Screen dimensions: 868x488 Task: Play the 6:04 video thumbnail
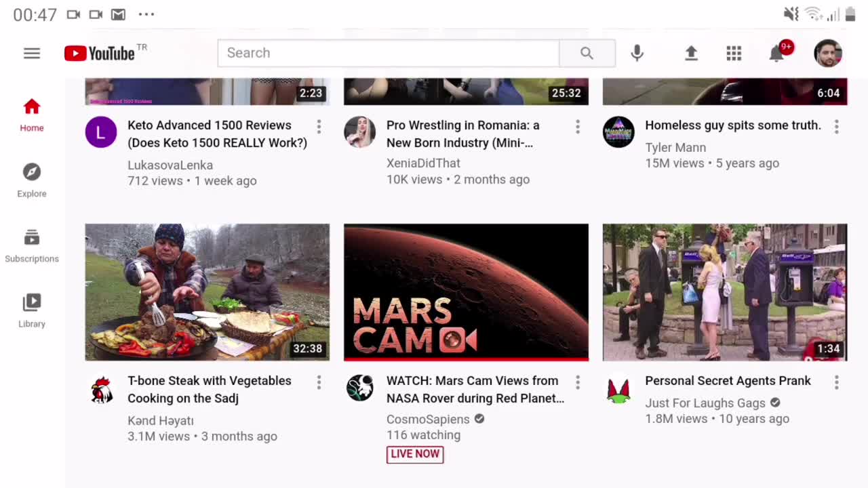tap(725, 91)
